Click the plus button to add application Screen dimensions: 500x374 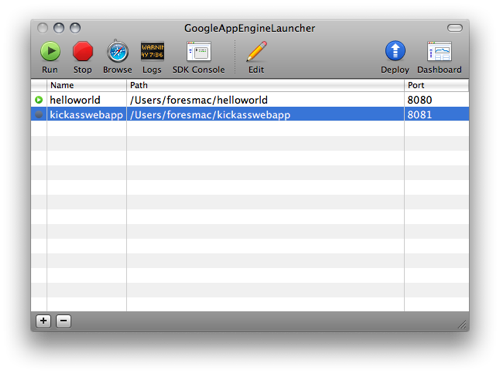click(43, 321)
